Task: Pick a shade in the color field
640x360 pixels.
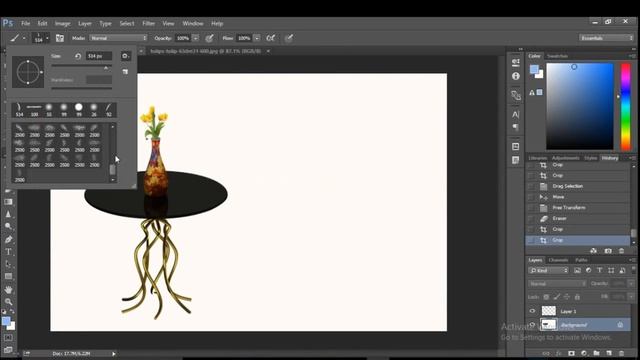Action: pyautogui.click(x=580, y=106)
